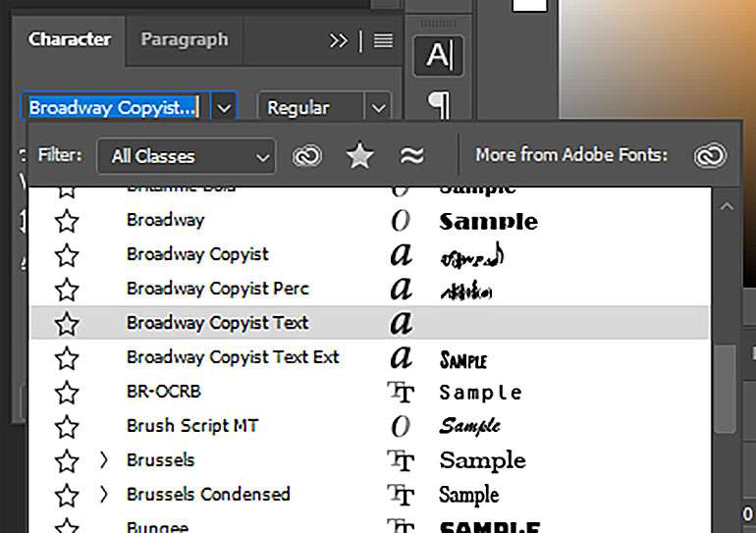Open the Paragraph panel pilcrow icon
756x533 pixels.
point(439,104)
